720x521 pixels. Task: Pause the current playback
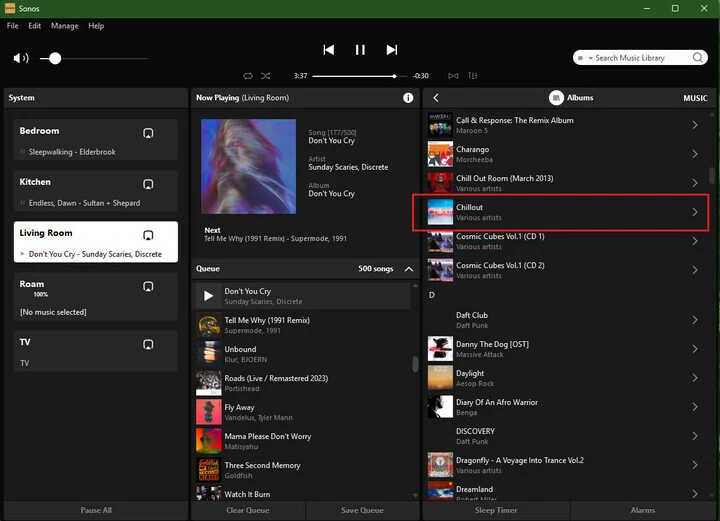point(360,50)
